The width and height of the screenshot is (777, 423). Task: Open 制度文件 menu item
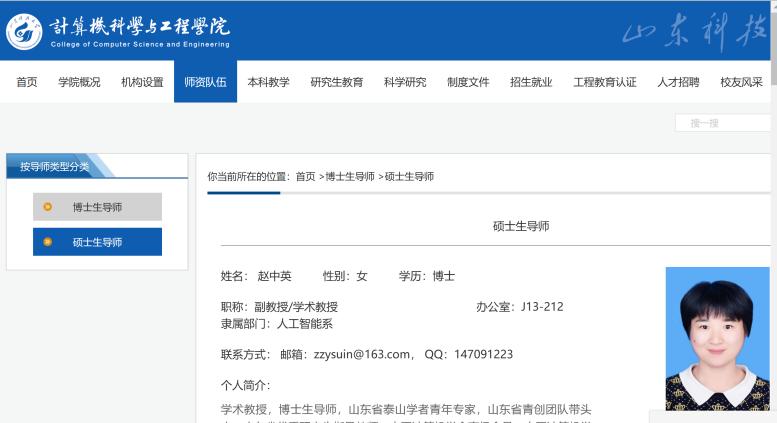click(x=468, y=82)
